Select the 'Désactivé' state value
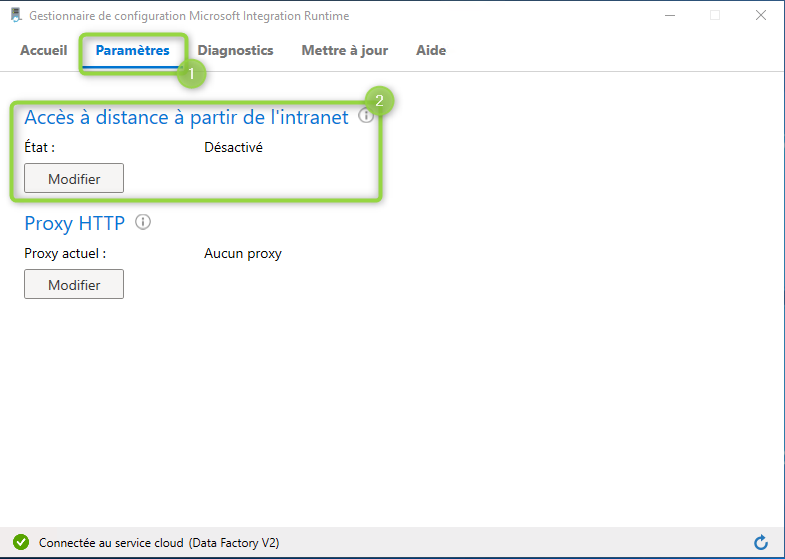The width and height of the screenshot is (785, 559). coord(233,148)
